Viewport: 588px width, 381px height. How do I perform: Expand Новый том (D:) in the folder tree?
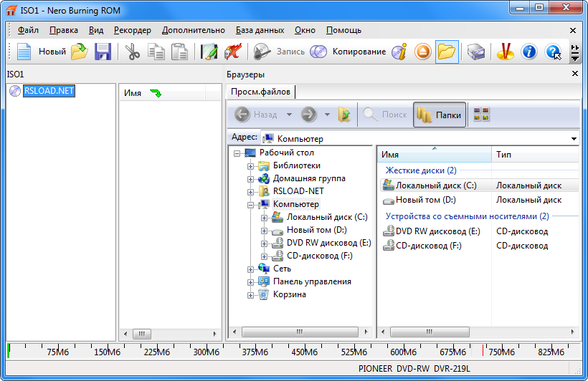264,231
